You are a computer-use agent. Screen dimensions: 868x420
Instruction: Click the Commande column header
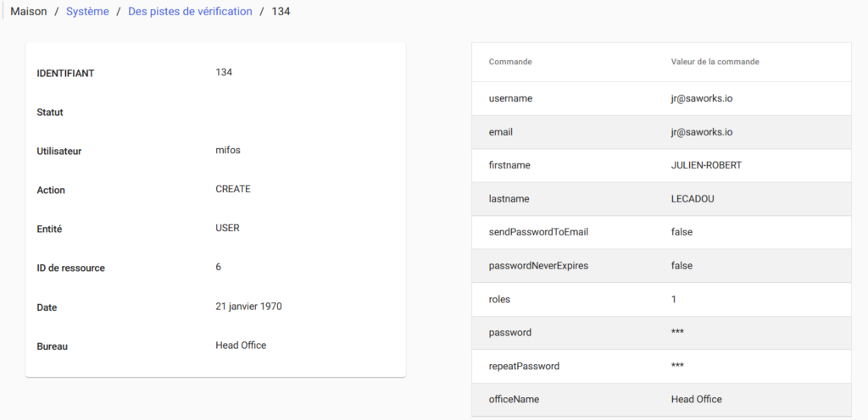[x=510, y=63]
